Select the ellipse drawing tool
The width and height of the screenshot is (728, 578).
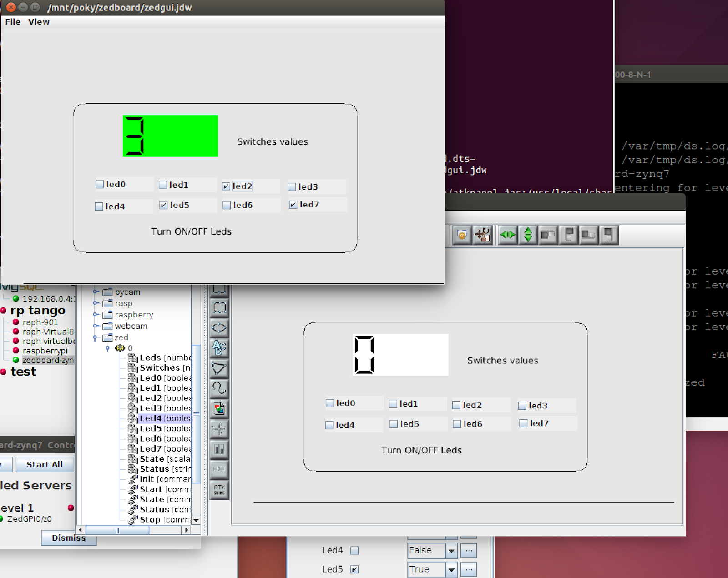point(219,327)
